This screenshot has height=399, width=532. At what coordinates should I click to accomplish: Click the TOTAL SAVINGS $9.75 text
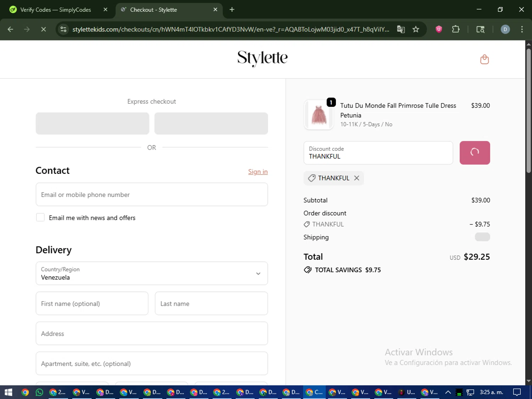348,270
